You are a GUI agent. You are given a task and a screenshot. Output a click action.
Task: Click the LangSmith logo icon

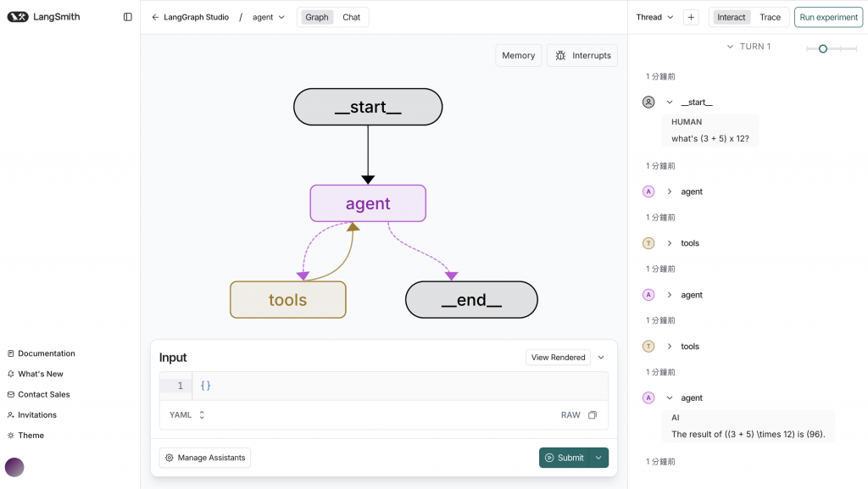point(18,17)
